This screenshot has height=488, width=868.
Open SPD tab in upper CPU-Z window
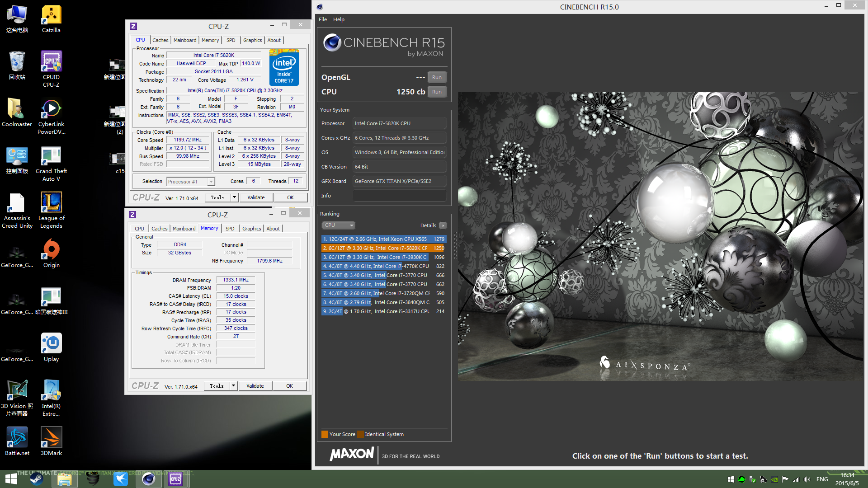(x=231, y=40)
